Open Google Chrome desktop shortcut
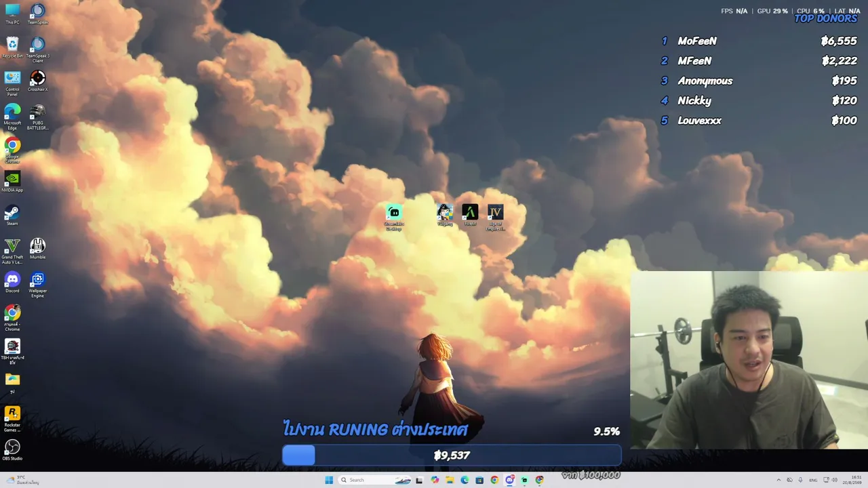 12,150
